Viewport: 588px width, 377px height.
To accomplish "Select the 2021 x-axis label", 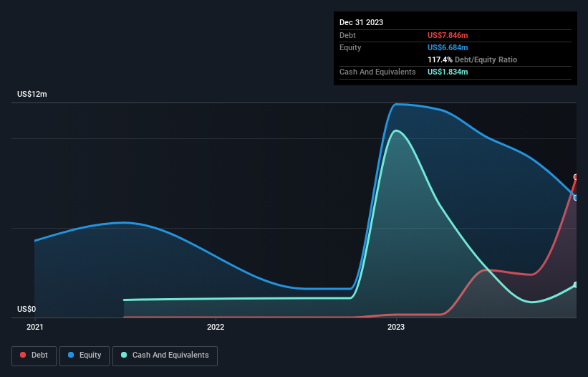I will (35, 327).
